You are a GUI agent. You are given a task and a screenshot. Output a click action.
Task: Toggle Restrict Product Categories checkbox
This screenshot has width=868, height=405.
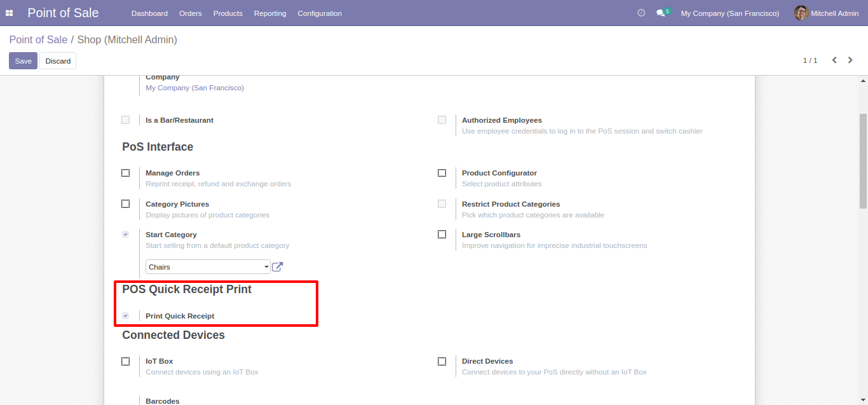click(x=442, y=204)
